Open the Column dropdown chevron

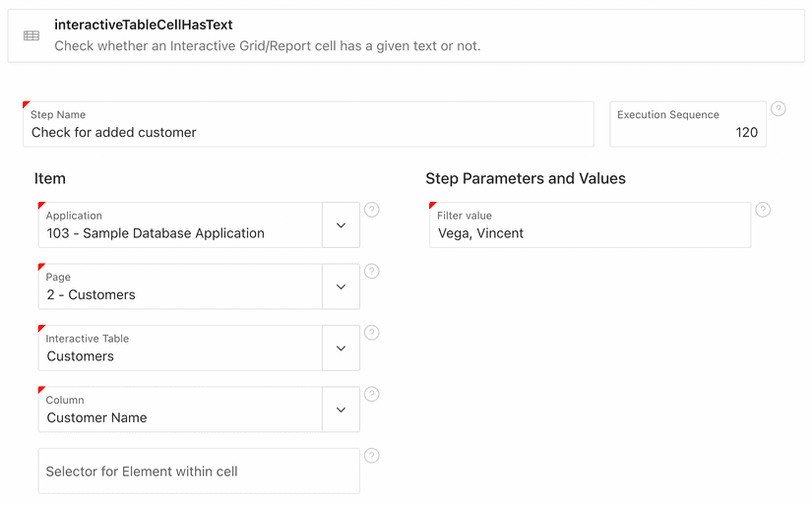(341, 410)
